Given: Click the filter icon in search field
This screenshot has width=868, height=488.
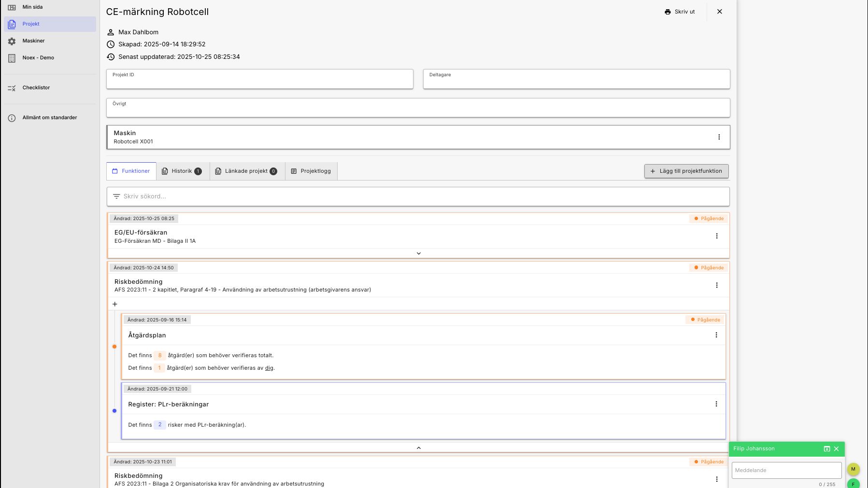Looking at the screenshot, I should (116, 196).
